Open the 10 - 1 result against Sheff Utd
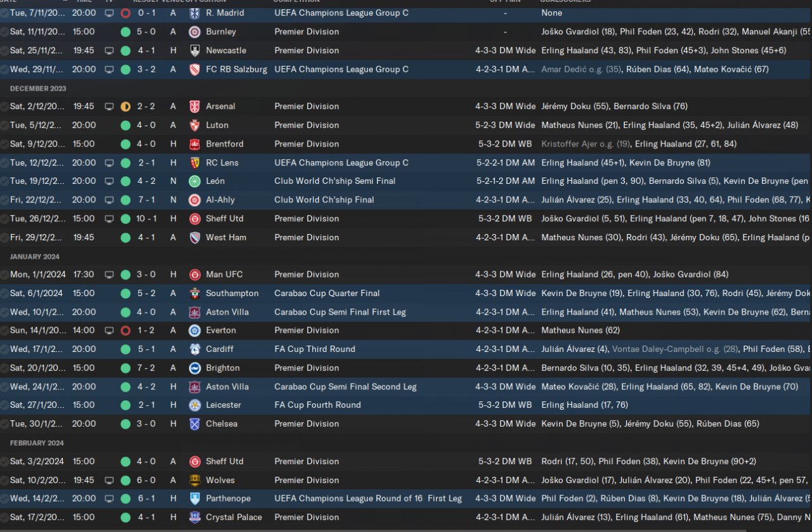812x532 pixels. point(145,219)
